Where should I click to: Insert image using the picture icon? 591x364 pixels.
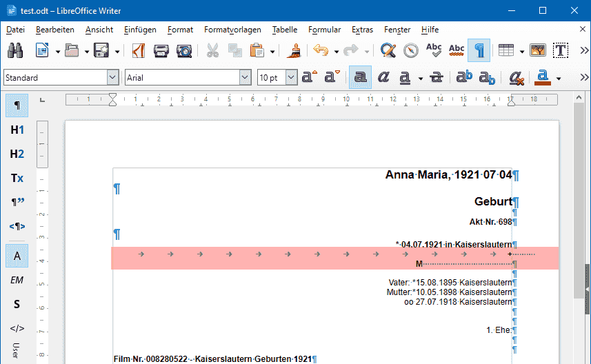point(537,50)
